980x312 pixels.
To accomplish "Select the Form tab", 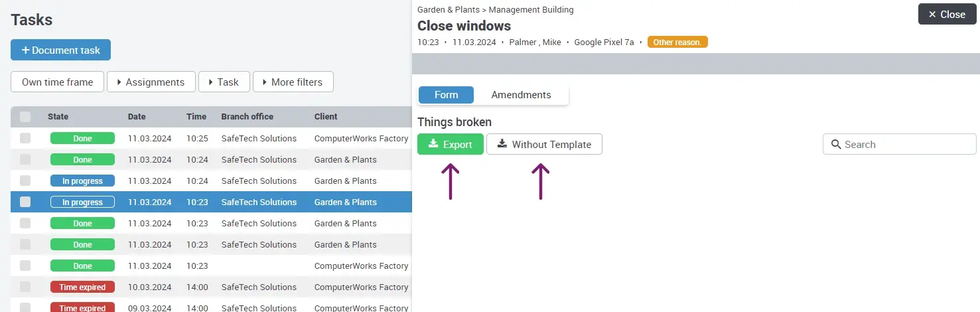I will coord(446,95).
